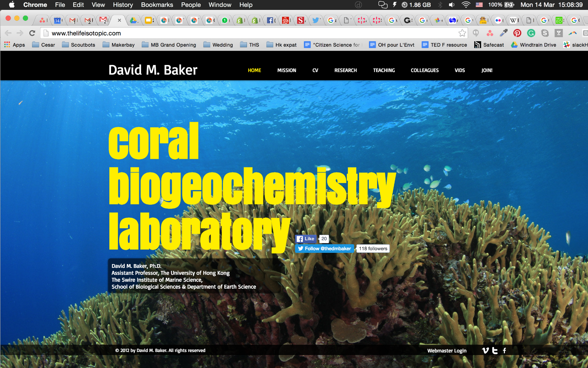Click the 118 followers count
The image size is (588, 368).
(373, 248)
